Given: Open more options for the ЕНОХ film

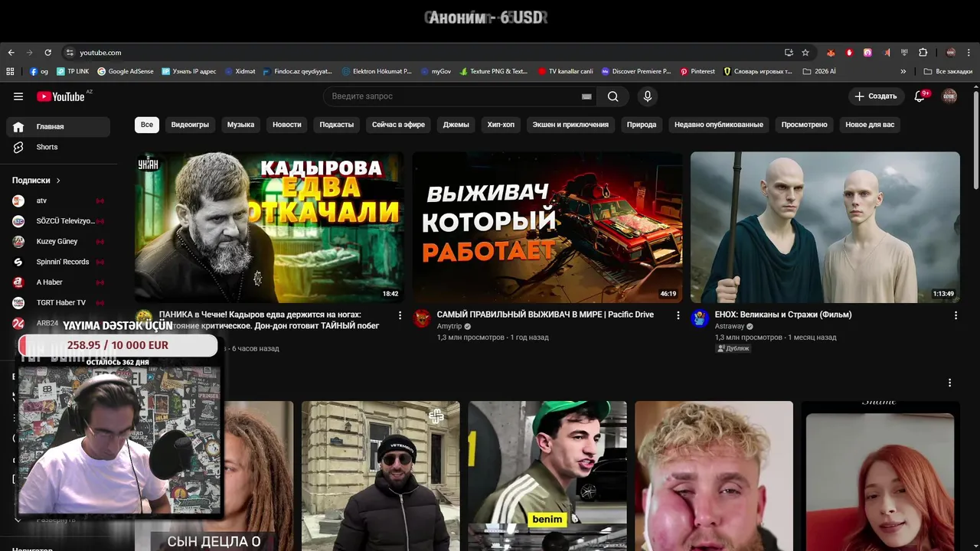Looking at the screenshot, I should coord(955,315).
